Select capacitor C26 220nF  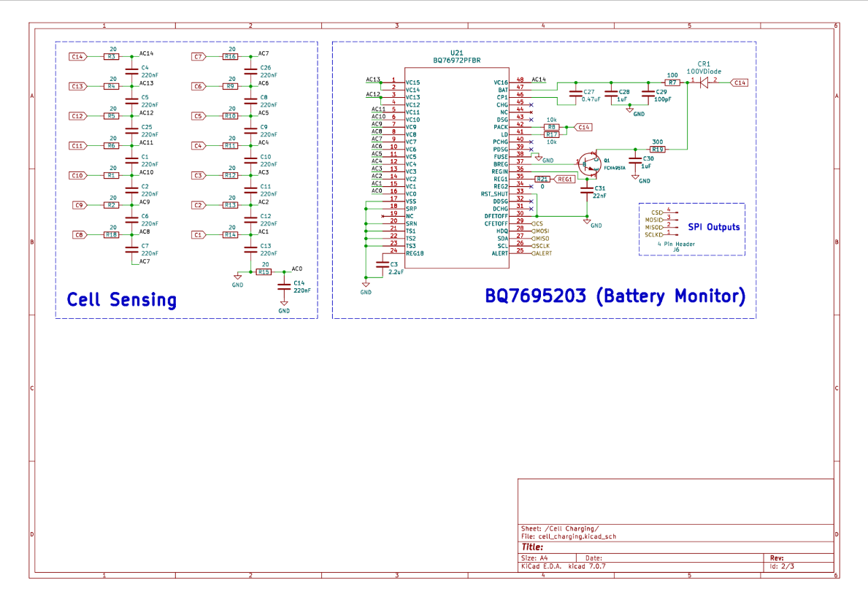(251, 72)
